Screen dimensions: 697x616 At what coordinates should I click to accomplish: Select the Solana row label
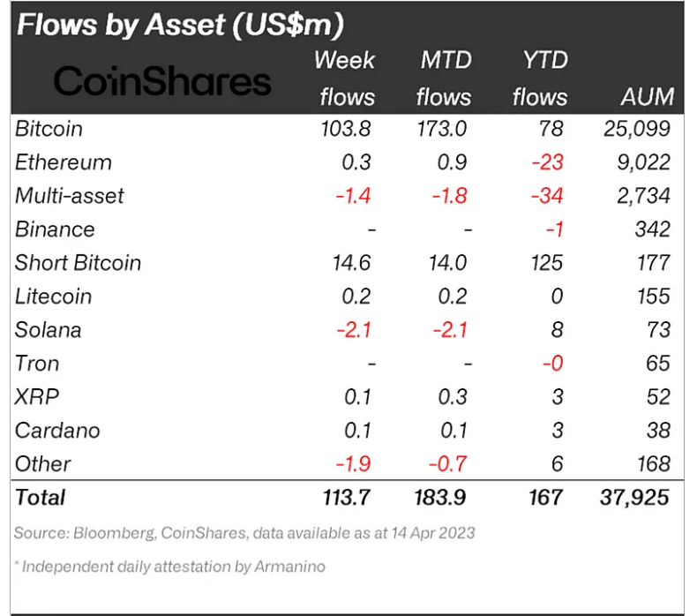click(x=48, y=330)
